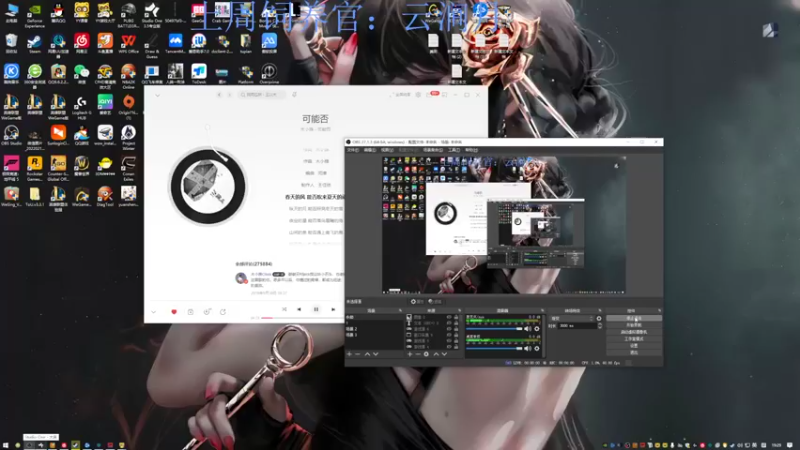The image size is (800, 450).
Task: Click the music player settings gear icon
Action: pyautogui.click(x=418, y=94)
